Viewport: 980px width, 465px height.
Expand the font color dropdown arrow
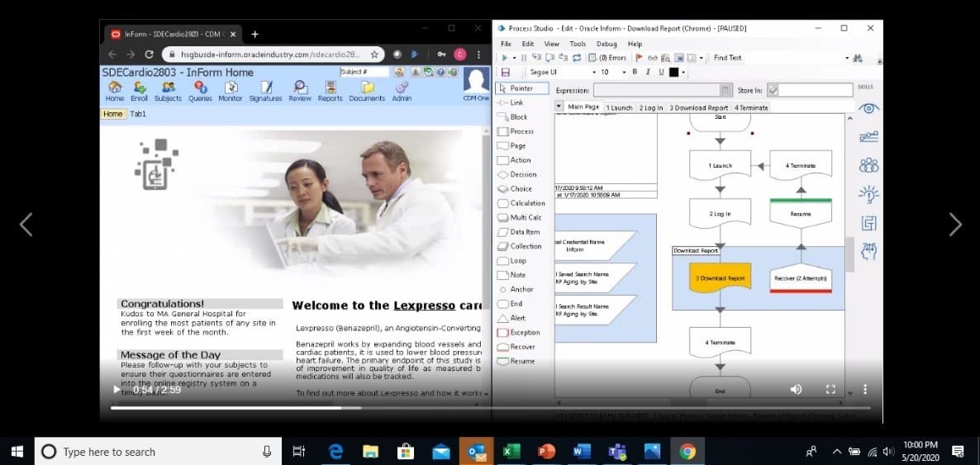[x=683, y=74]
